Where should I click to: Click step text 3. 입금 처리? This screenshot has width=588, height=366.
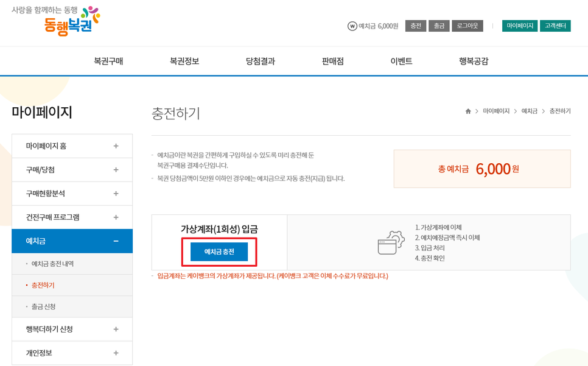pos(430,248)
